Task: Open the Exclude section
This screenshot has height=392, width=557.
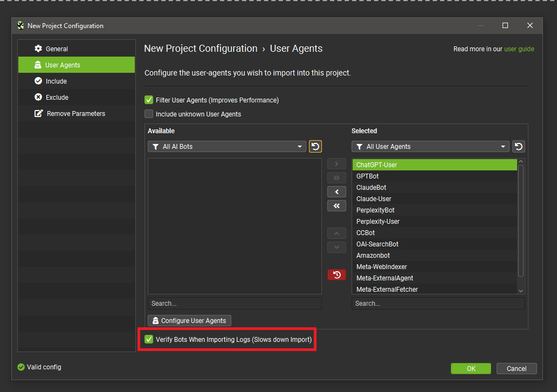Action: click(77, 97)
